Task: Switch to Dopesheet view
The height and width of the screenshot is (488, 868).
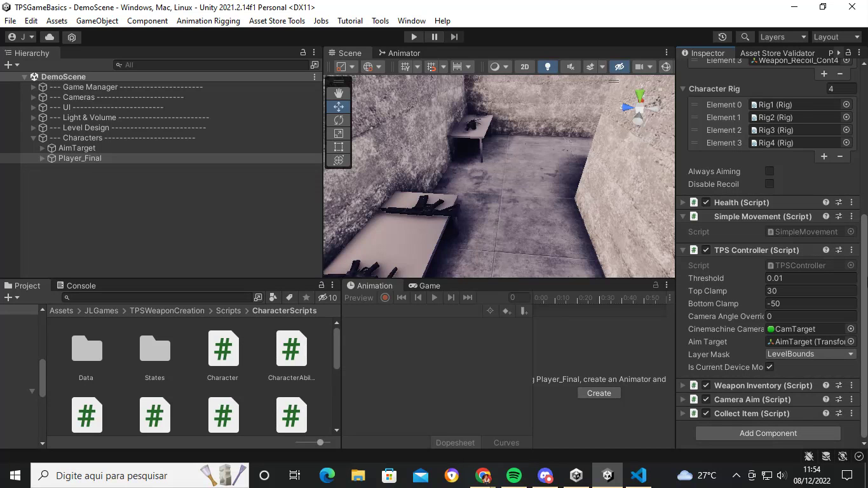Action: 455,442
